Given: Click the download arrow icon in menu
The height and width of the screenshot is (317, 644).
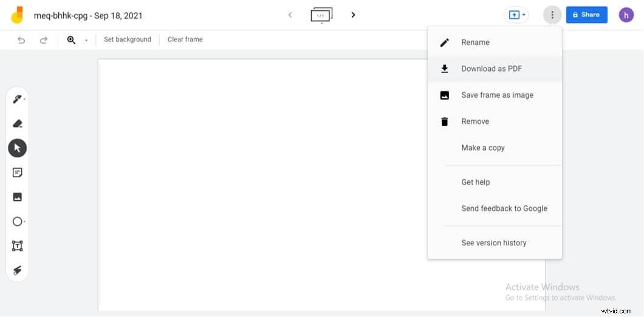Looking at the screenshot, I should tap(444, 69).
